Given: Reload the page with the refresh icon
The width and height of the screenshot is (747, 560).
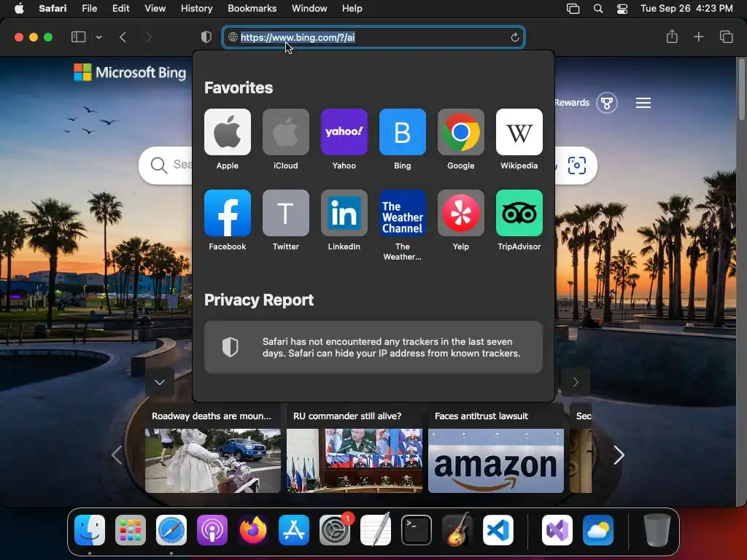Looking at the screenshot, I should [514, 37].
